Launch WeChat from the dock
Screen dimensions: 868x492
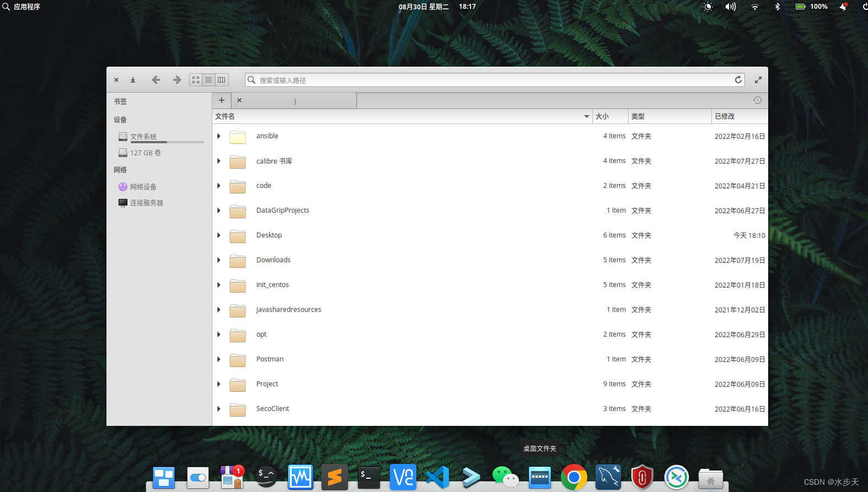(x=506, y=478)
